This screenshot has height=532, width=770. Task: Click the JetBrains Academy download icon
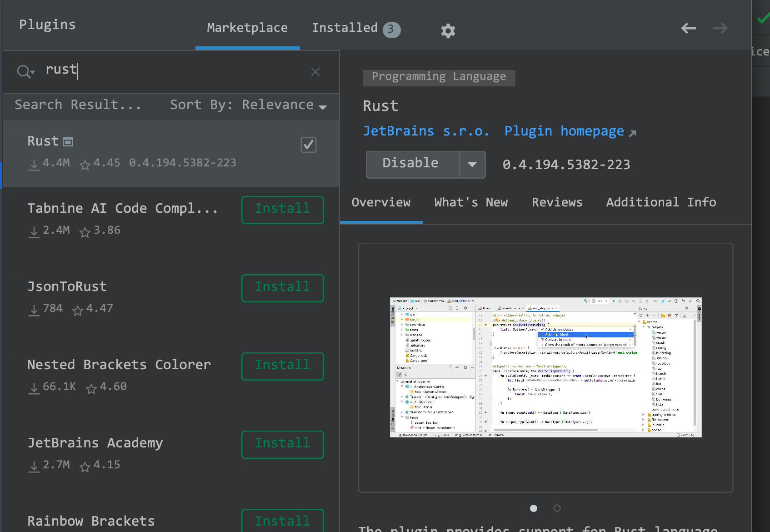tap(34, 466)
